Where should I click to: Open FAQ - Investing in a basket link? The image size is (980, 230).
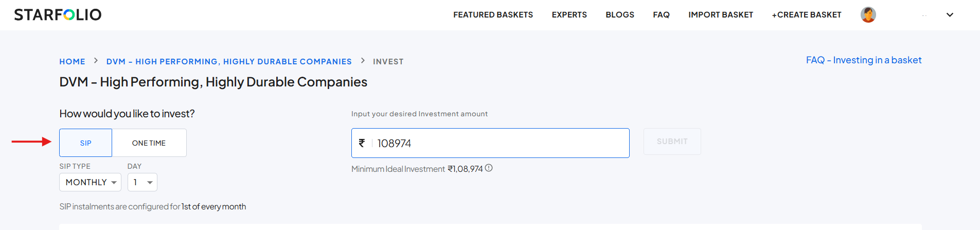click(863, 60)
